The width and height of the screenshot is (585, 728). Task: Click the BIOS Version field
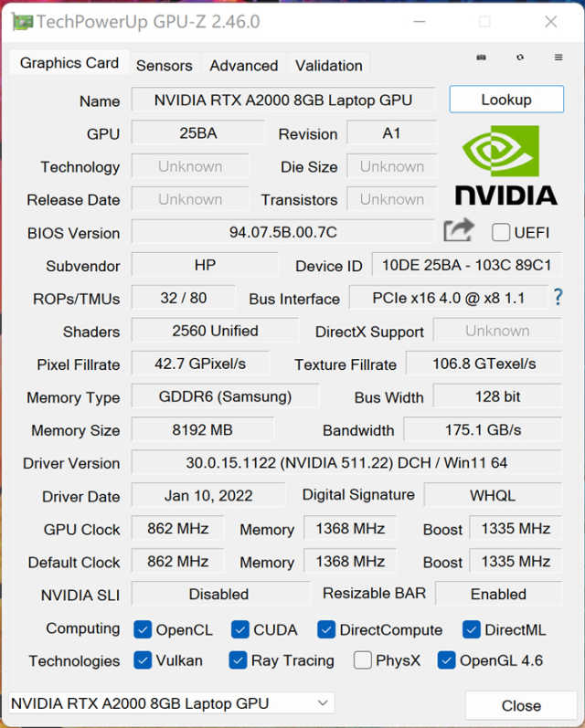283,232
